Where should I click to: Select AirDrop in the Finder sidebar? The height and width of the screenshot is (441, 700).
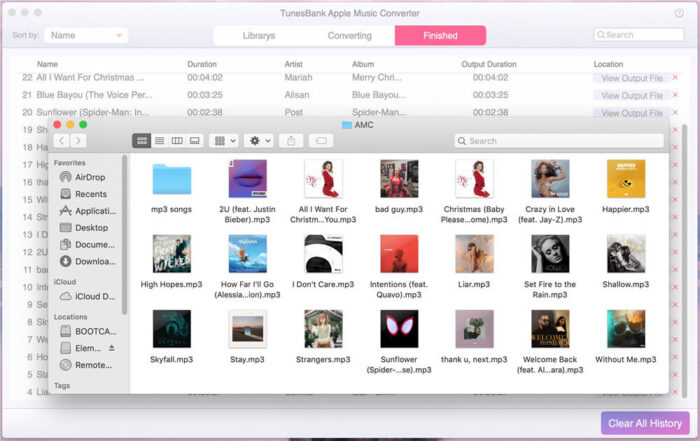click(89, 177)
